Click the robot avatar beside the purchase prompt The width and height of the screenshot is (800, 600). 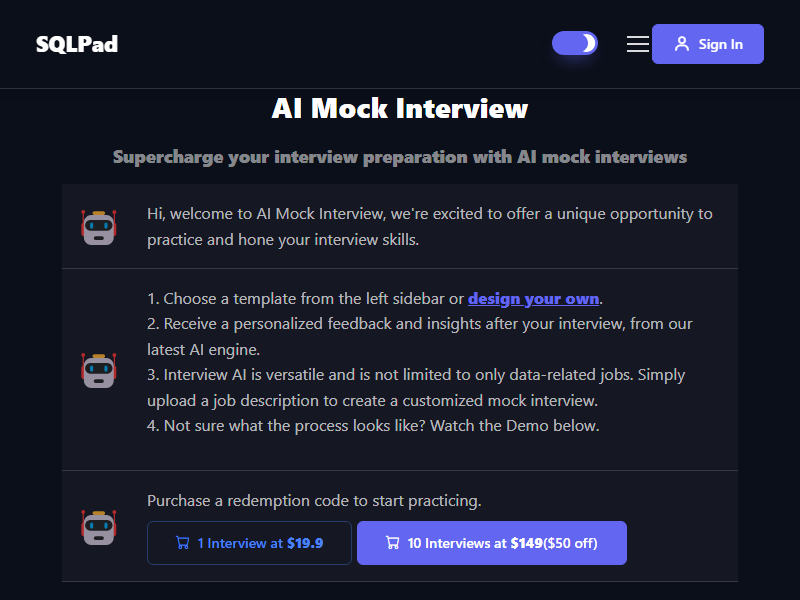(x=99, y=526)
